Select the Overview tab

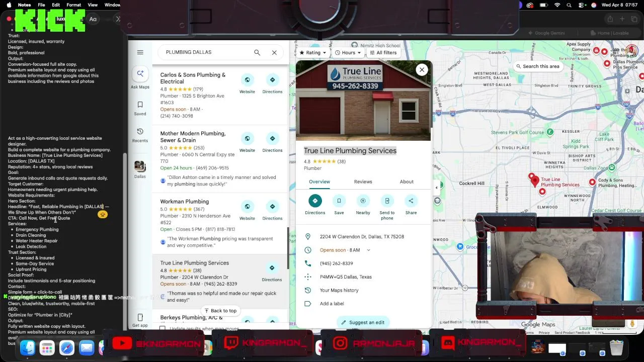[319, 182]
